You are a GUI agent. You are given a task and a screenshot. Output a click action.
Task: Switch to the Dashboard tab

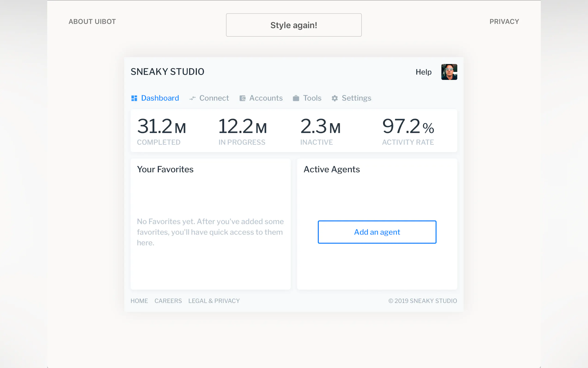pyautogui.click(x=160, y=98)
